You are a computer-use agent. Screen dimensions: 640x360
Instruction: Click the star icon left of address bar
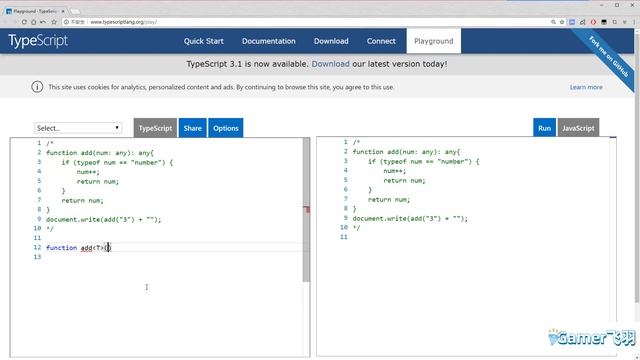click(x=54, y=22)
